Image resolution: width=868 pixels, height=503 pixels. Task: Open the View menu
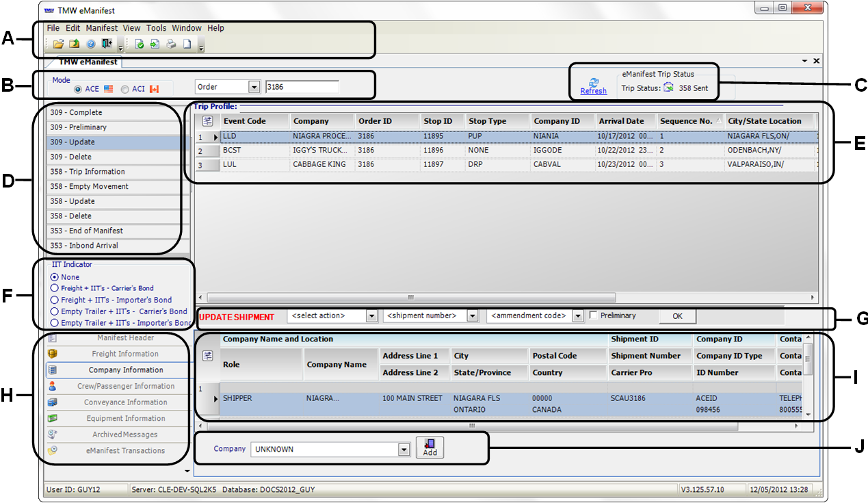click(132, 28)
